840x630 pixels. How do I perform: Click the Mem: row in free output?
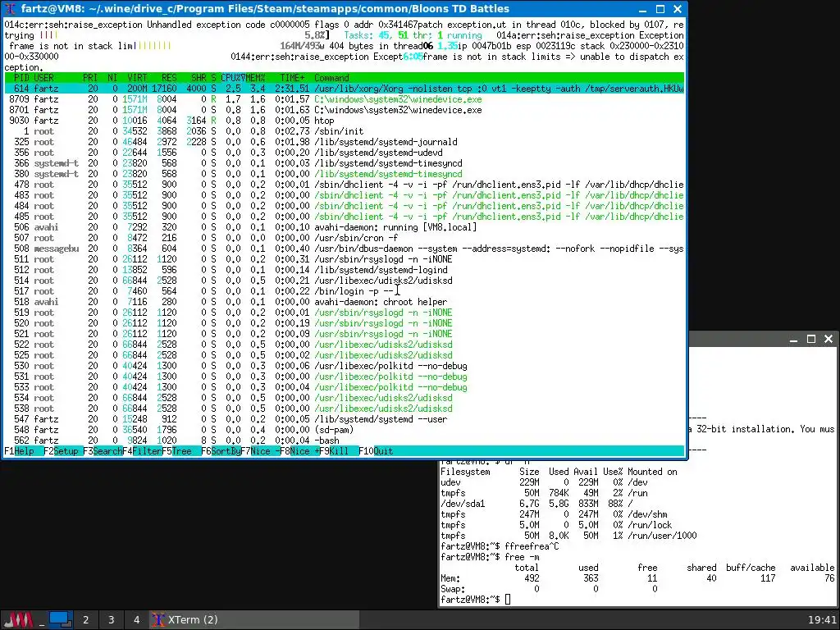point(637,578)
